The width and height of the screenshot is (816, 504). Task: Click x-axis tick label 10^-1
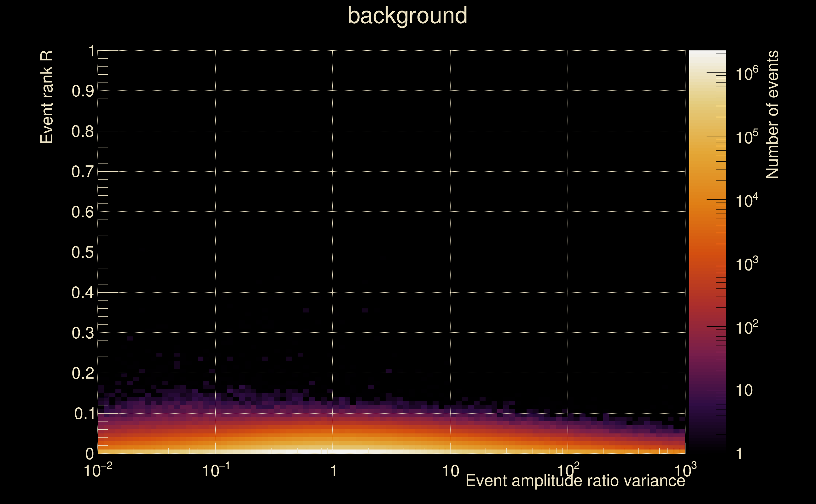216,471
